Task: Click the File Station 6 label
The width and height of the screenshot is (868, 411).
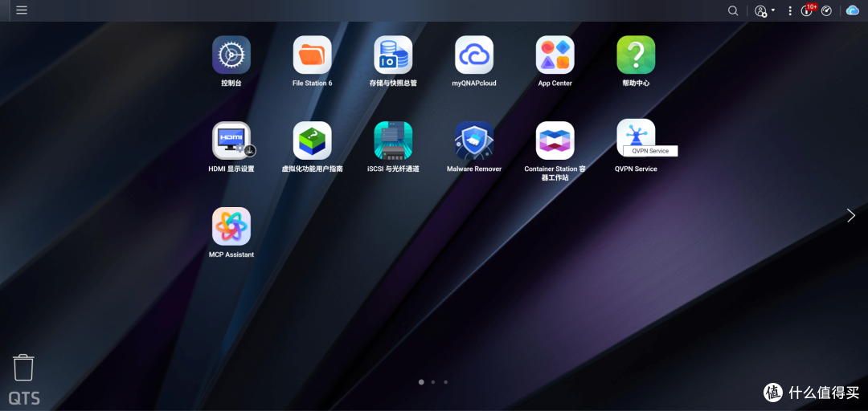Action: pos(312,83)
